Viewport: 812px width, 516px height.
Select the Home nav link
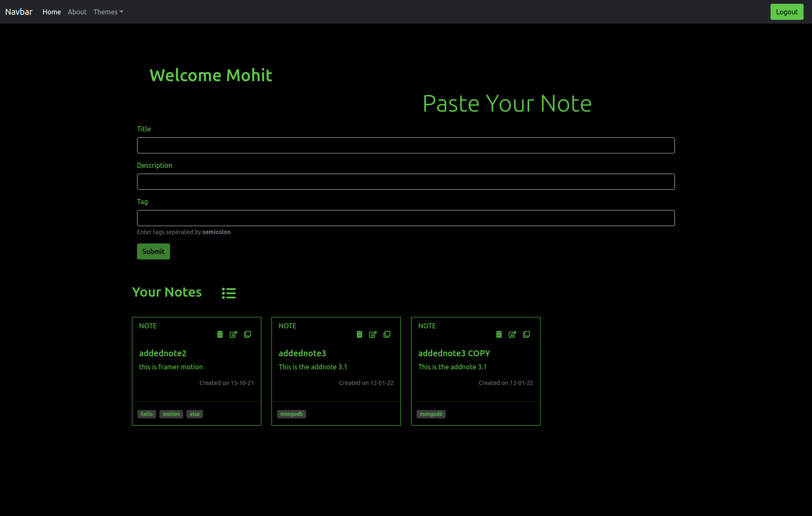point(52,12)
